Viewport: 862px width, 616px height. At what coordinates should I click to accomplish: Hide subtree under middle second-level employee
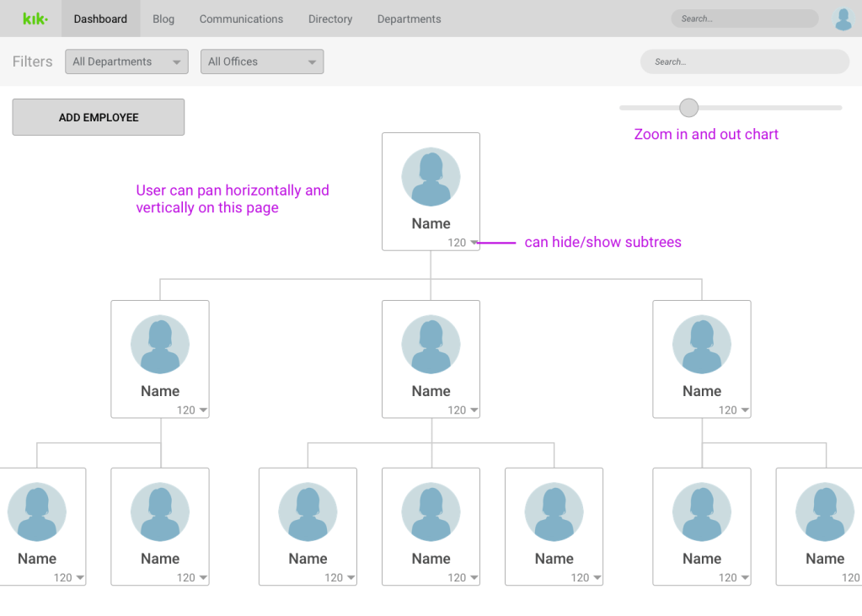[x=474, y=410]
